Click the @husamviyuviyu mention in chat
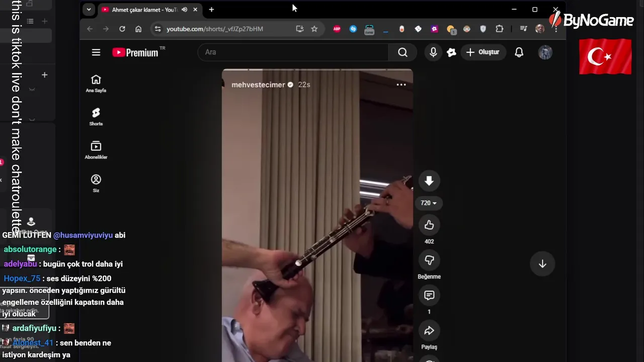Image resolution: width=644 pixels, height=362 pixels. coord(83,235)
